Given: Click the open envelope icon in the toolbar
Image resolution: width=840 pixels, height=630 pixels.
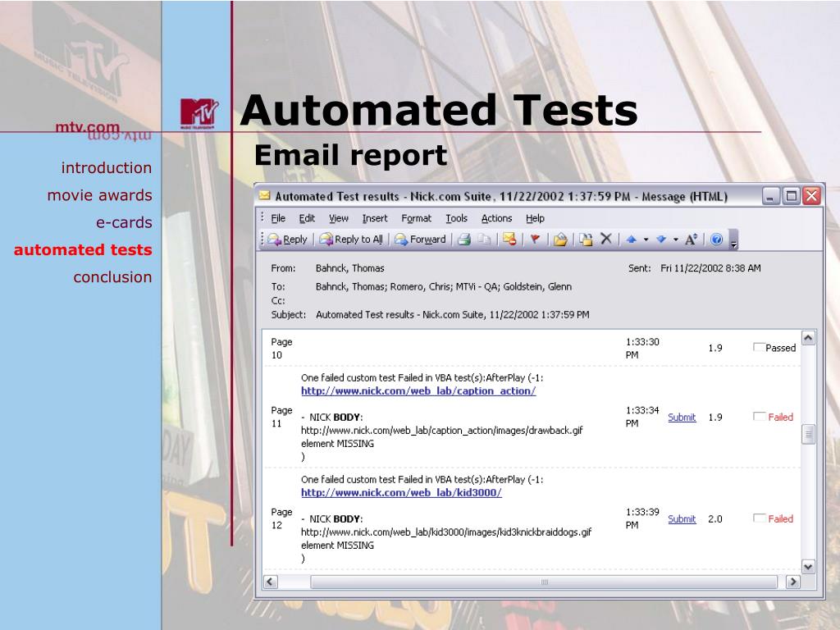Looking at the screenshot, I should (x=560, y=240).
